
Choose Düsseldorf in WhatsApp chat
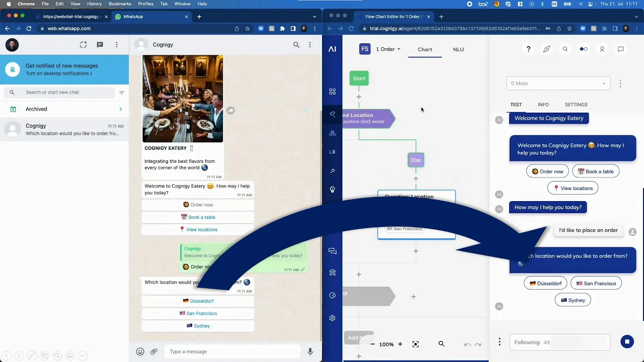198,301
